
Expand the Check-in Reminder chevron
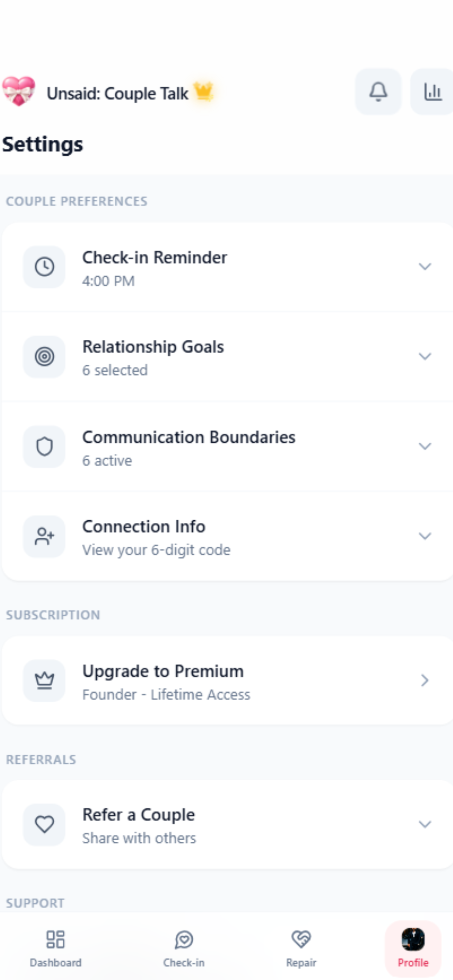pos(424,266)
